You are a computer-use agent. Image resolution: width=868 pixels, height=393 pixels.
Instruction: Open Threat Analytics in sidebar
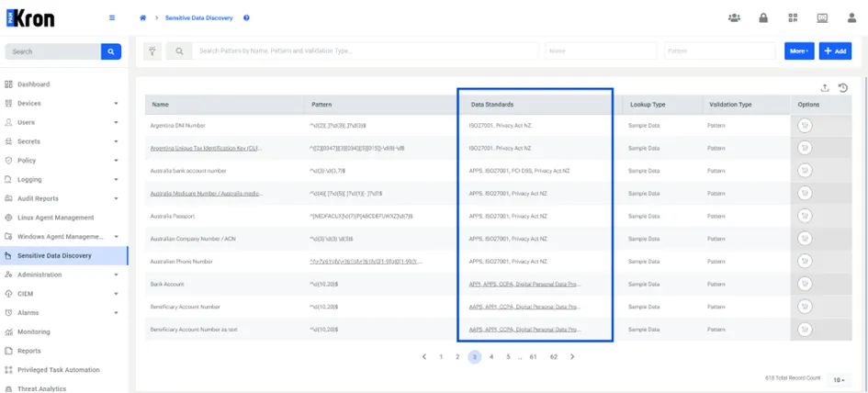[41, 388]
